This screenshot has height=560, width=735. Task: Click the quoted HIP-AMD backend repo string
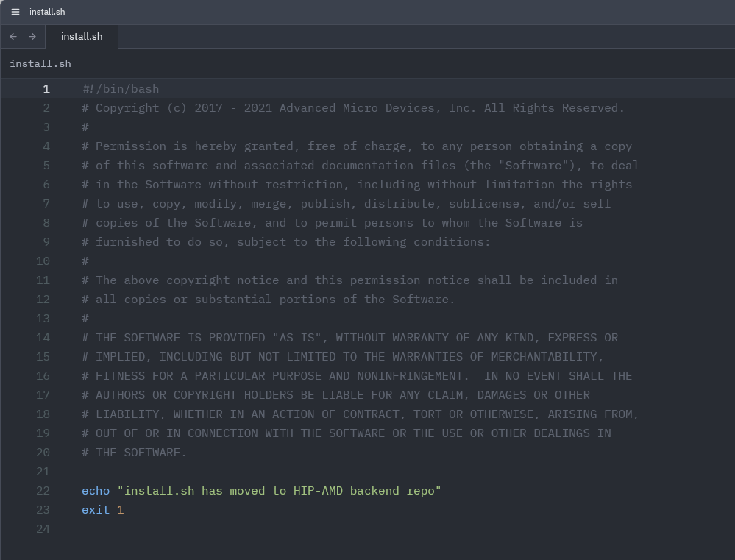(279, 491)
